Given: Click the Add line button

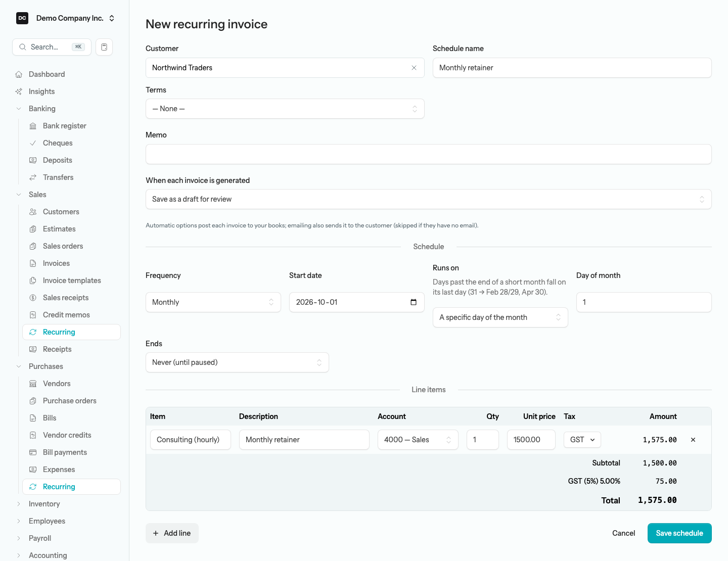Looking at the screenshot, I should coord(172,533).
